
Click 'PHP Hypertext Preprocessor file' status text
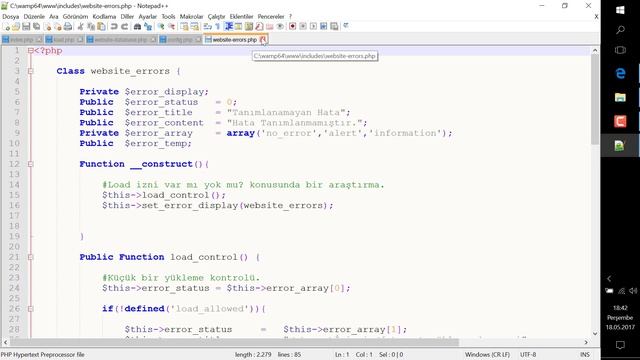pyautogui.click(x=42, y=355)
